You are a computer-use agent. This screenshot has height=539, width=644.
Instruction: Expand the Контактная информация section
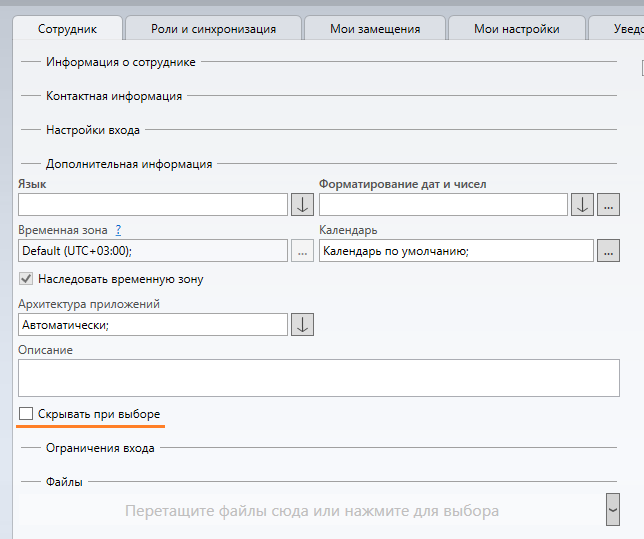click(113, 96)
